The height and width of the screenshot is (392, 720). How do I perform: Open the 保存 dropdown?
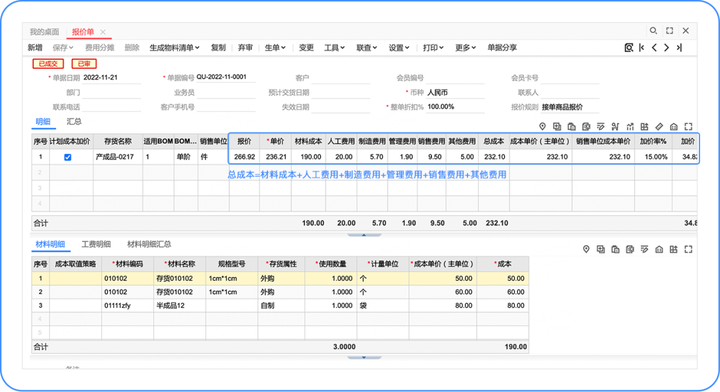(63, 48)
